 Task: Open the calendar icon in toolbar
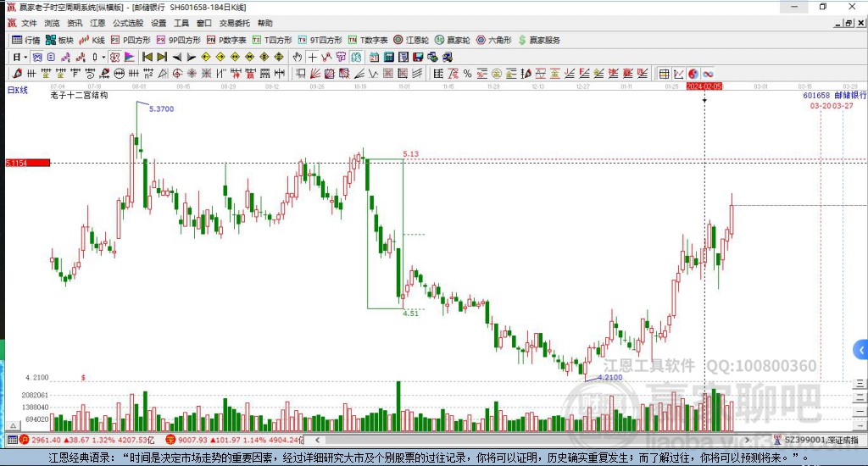(374, 57)
